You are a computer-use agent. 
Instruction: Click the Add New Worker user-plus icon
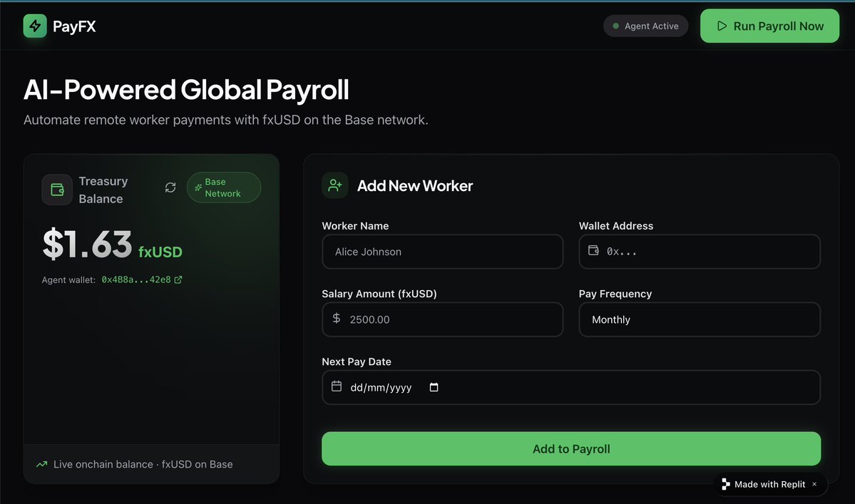[335, 185]
